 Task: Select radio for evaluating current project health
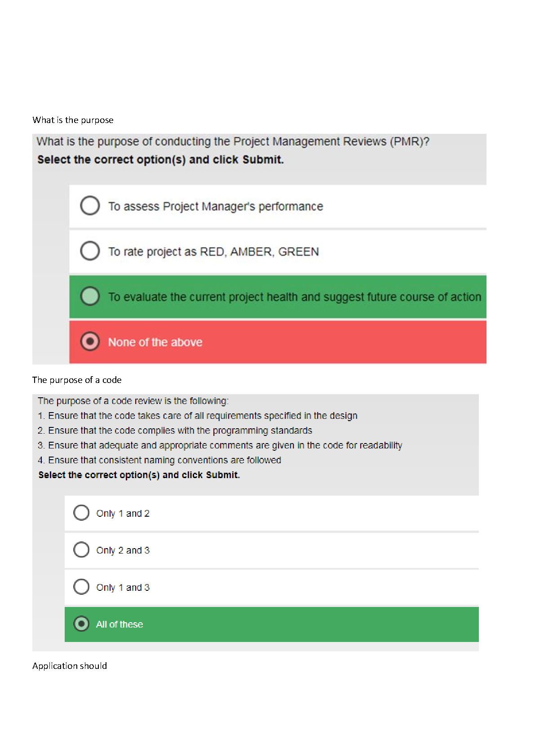coord(90,296)
